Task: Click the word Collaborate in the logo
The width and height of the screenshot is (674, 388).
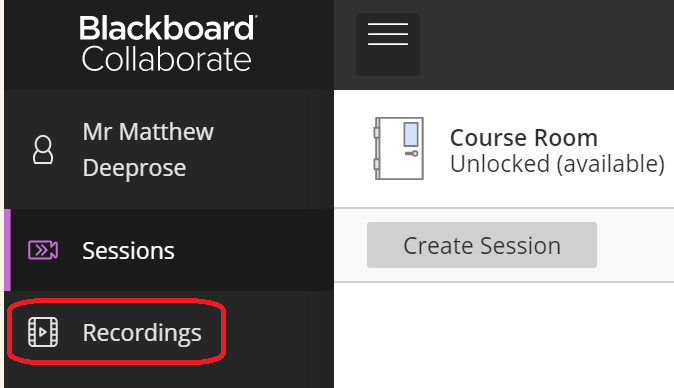Action: (x=166, y=59)
